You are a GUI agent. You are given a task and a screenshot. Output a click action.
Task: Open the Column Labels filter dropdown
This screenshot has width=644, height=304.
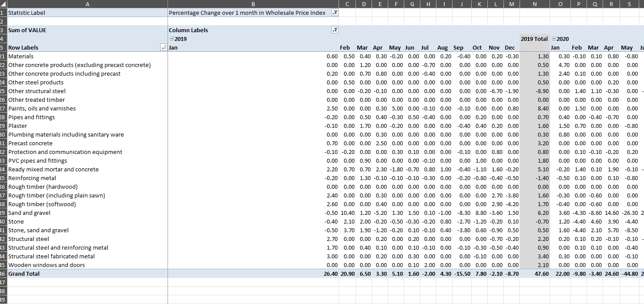point(335,30)
